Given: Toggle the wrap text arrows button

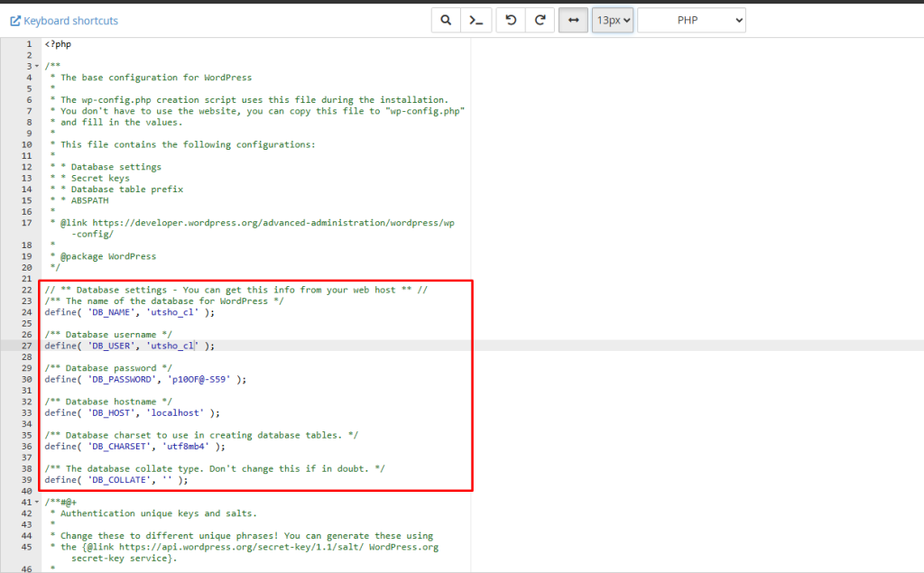Looking at the screenshot, I should [573, 20].
